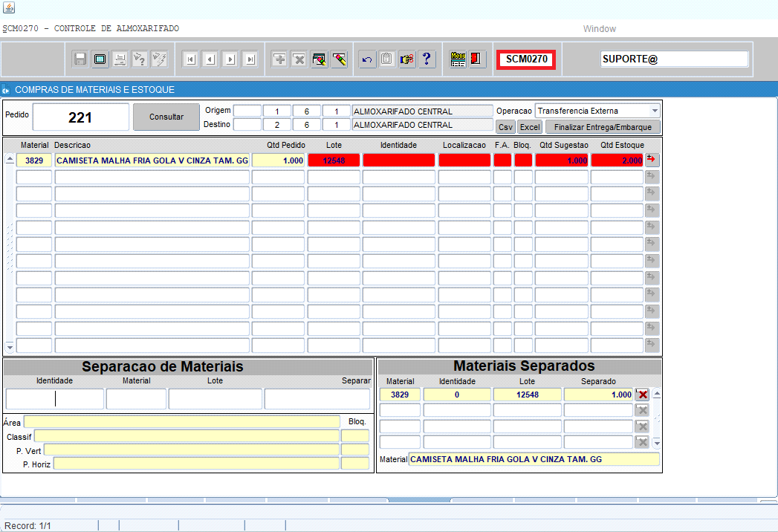The height and width of the screenshot is (532, 778).
Task: Export with the Excel button
Action: click(530, 127)
